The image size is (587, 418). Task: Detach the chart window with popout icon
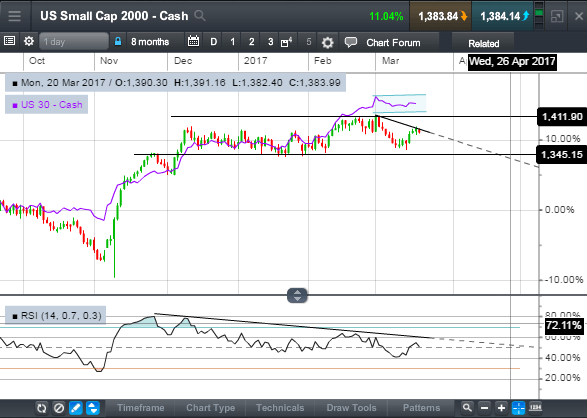[x=557, y=16]
